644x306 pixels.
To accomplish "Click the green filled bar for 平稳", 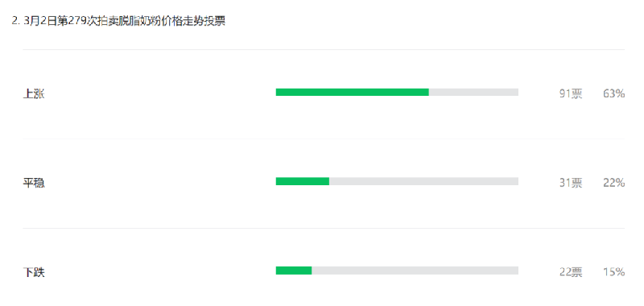I will click(x=303, y=181).
